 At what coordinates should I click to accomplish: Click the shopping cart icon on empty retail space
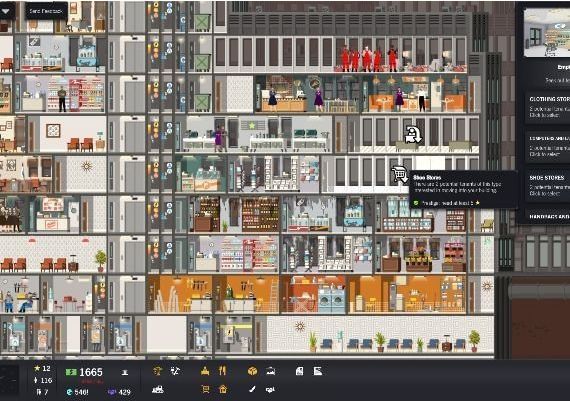(399, 175)
